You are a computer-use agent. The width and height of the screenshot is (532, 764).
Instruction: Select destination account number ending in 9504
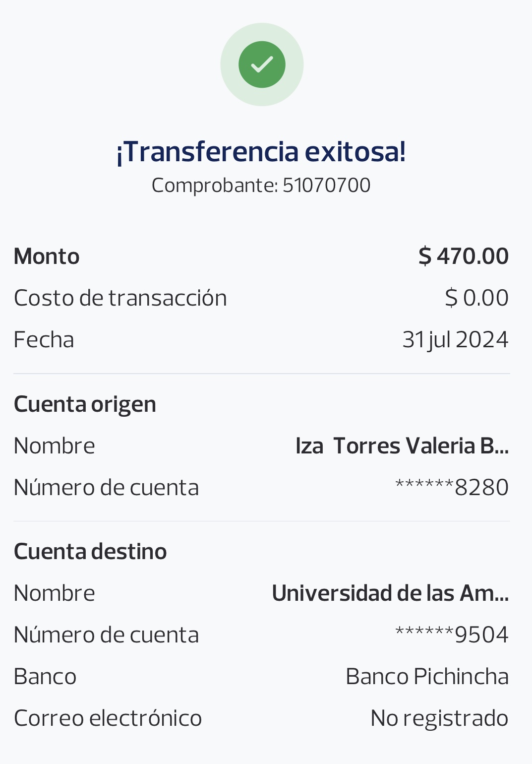tap(452, 635)
